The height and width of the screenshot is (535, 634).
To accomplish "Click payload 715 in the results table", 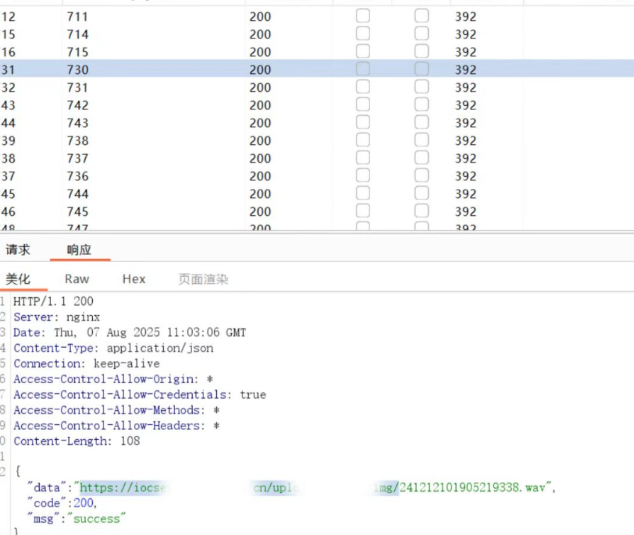I will coord(78,52).
